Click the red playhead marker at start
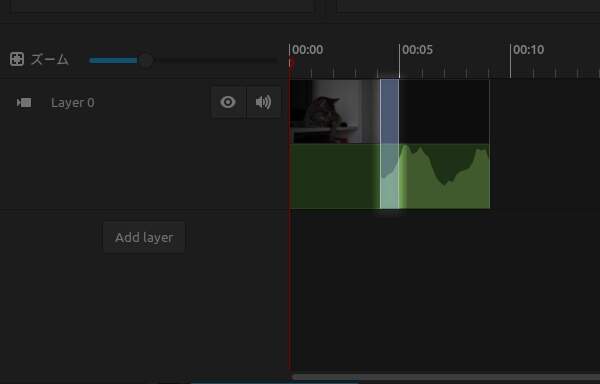The image size is (600, 384). 292,63
